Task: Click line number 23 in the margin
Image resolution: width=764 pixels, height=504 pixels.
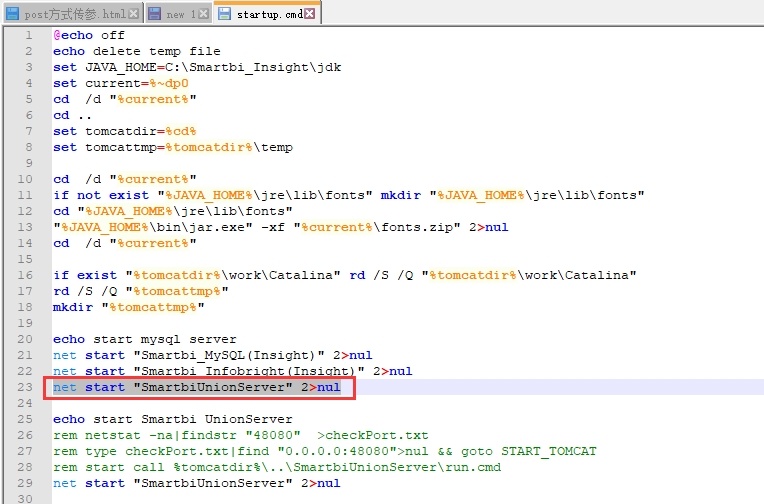Action: [x=25, y=387]
